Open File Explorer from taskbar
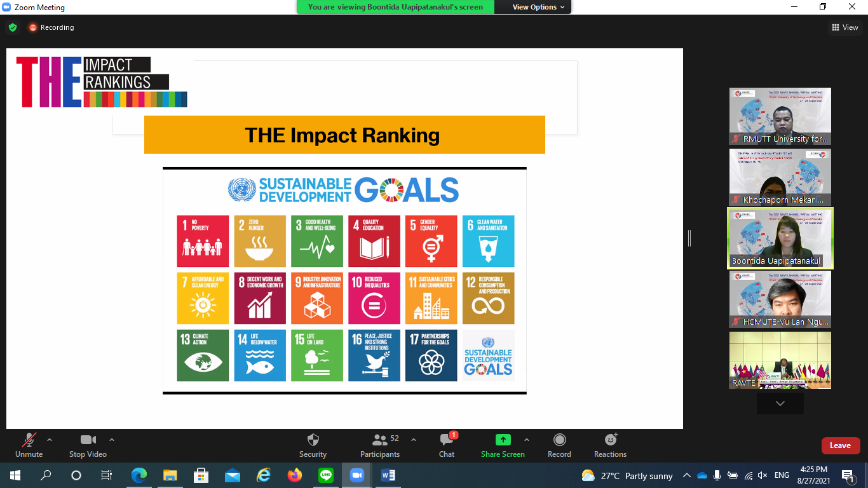Screen dimensions: 868x488 coord(170,475)
